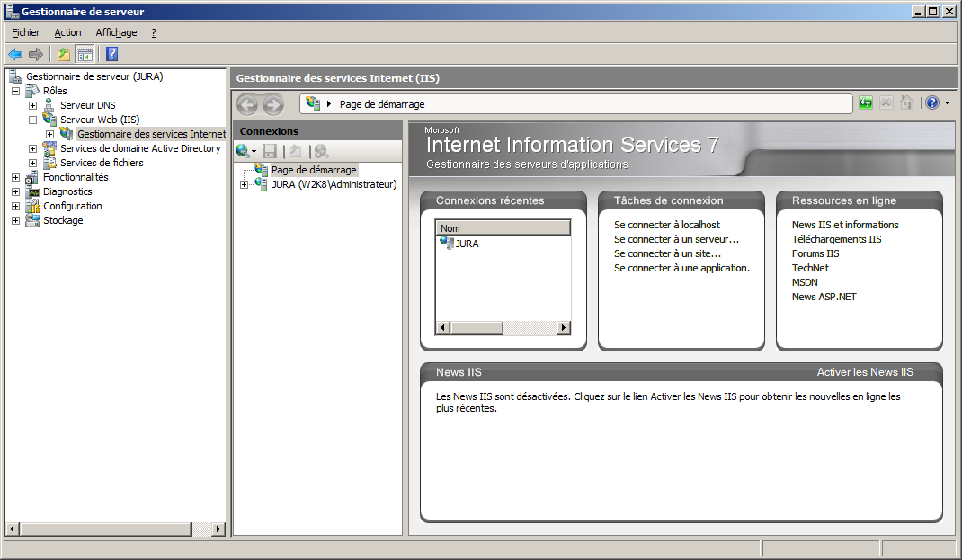The width and height of the screenshot is (962, 560).
Task: Click right arrow of recent connections scrollbar
Action: tap(564, 328)
